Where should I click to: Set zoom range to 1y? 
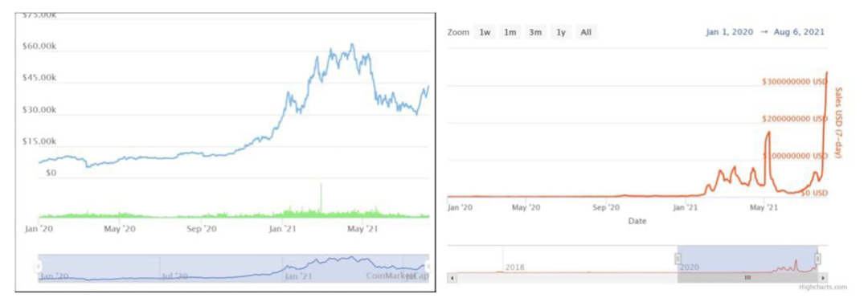[561, 33]
